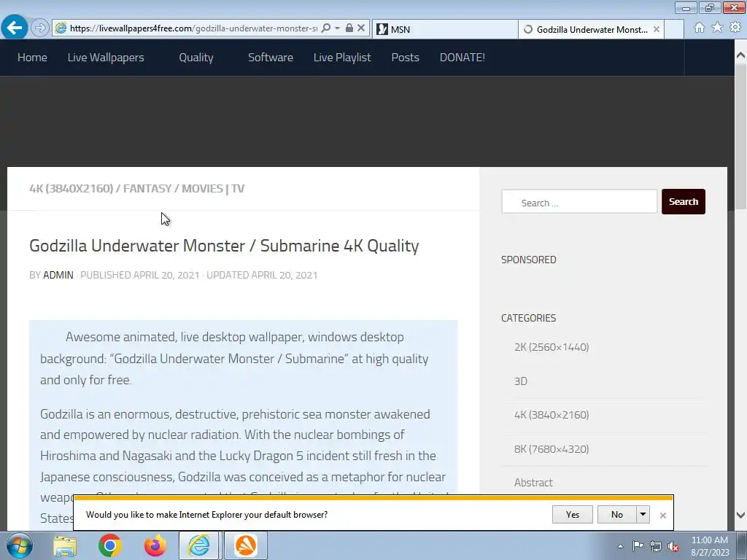Screen dimensions: 747x560
Task: Click the DONATE! link
Action: click(462, 58)
